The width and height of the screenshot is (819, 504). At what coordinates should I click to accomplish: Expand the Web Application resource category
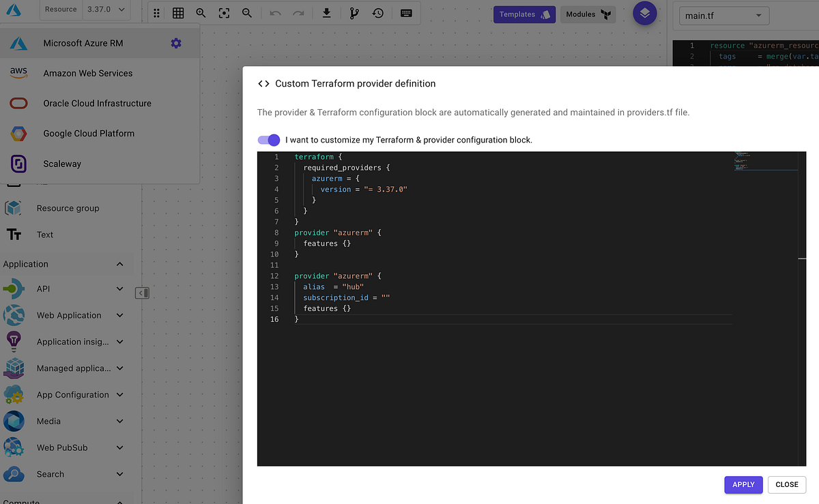pyautogui.click(x=119, y=315)
